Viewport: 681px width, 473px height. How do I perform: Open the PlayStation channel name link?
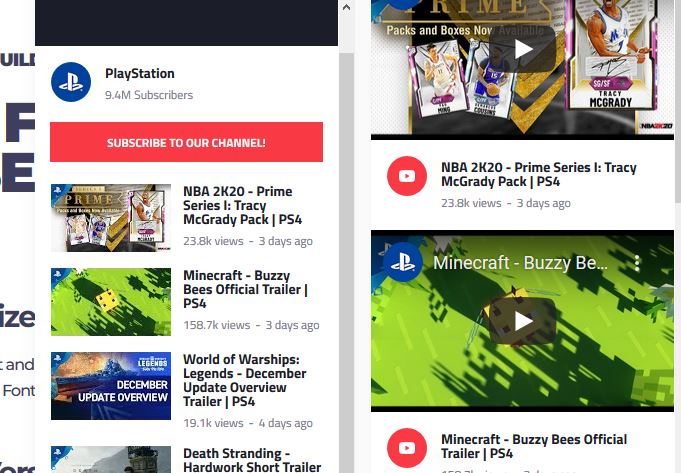[x=140, y=73]
